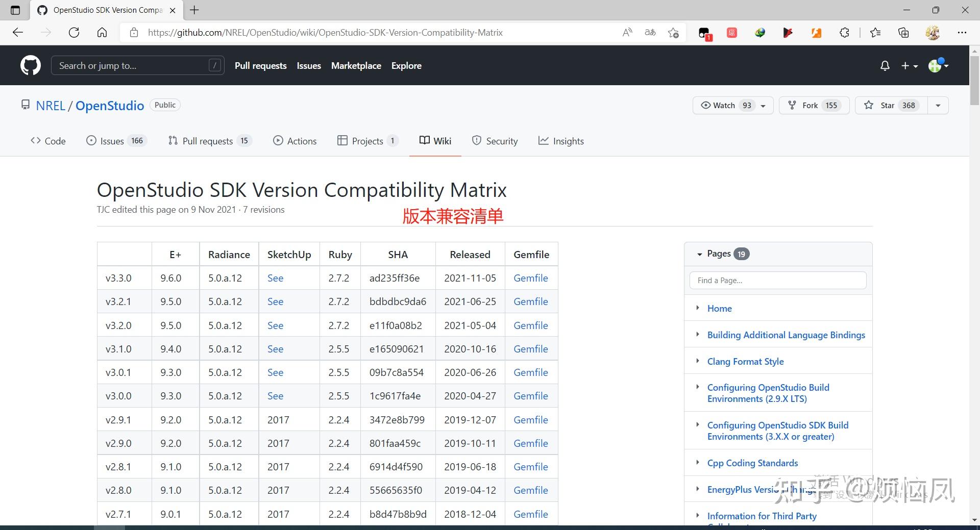Click the Released date 2020-10-16 cell
The width and height of the screenshot is (980, 530).
tap(470, 349)
